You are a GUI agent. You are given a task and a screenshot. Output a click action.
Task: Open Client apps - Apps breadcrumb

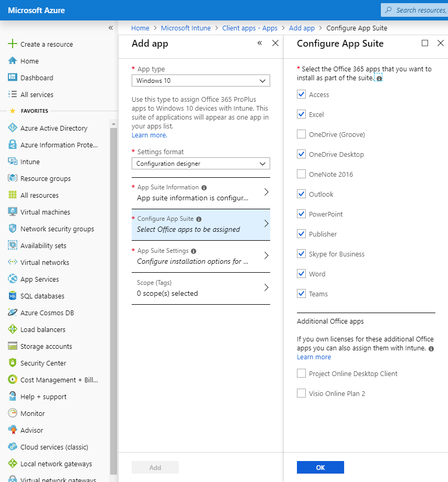pyautogui.click(x=250, y=28)
